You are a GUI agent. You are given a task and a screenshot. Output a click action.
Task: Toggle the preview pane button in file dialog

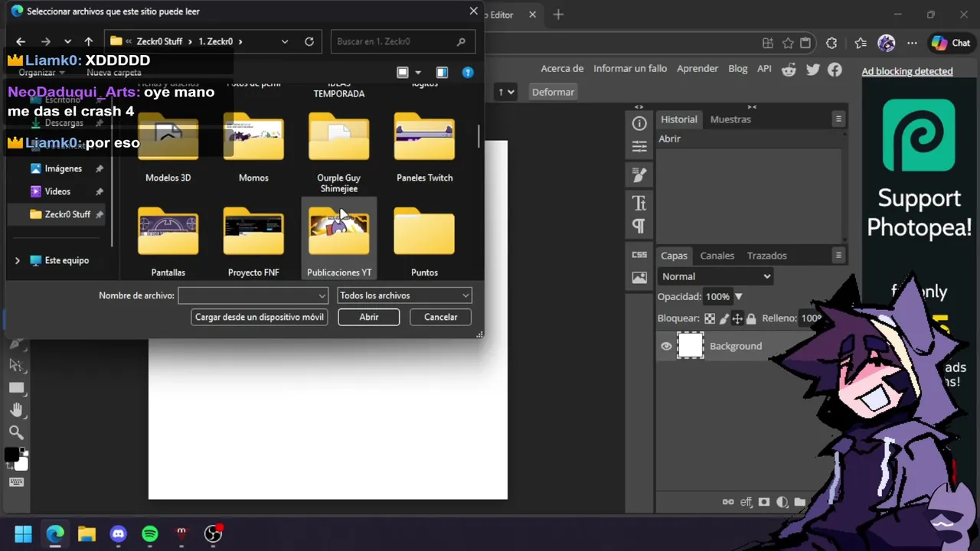pyautogui.click(x=442, y=72)
